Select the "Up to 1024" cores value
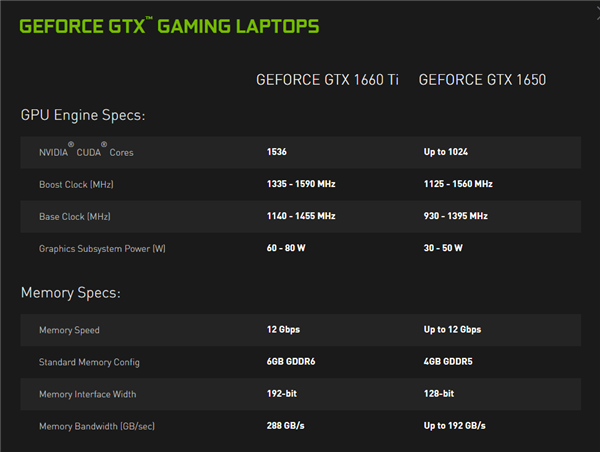600x452 pixels. [x=446, y=152]
